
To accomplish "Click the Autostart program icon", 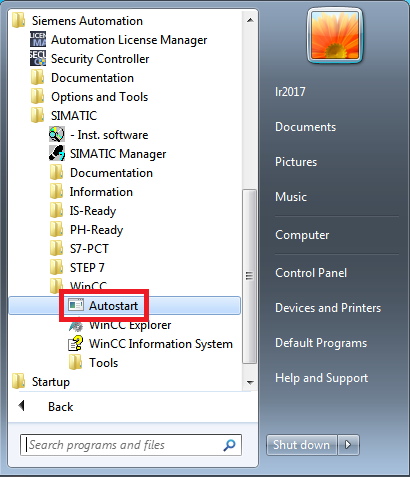I will pyautogui.click(x=76, y=305).
